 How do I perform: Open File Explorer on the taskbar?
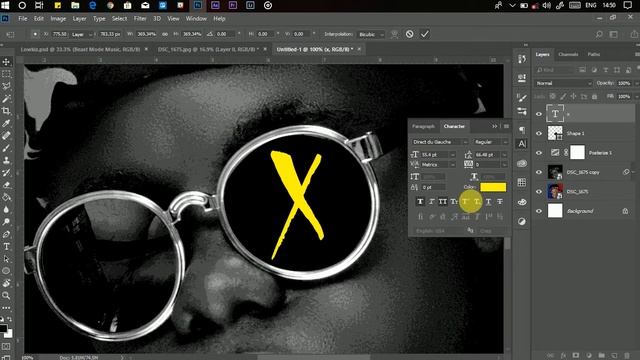[x=75, y=5]
